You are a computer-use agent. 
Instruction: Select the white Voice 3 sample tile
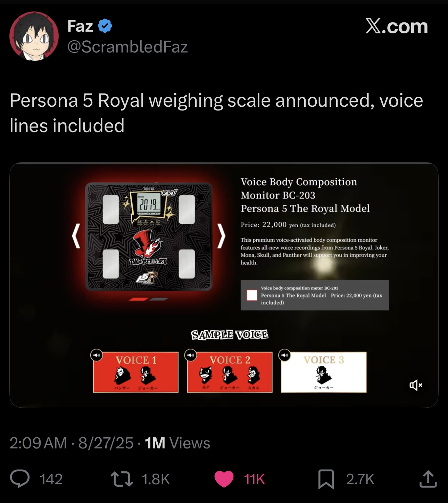324,372
